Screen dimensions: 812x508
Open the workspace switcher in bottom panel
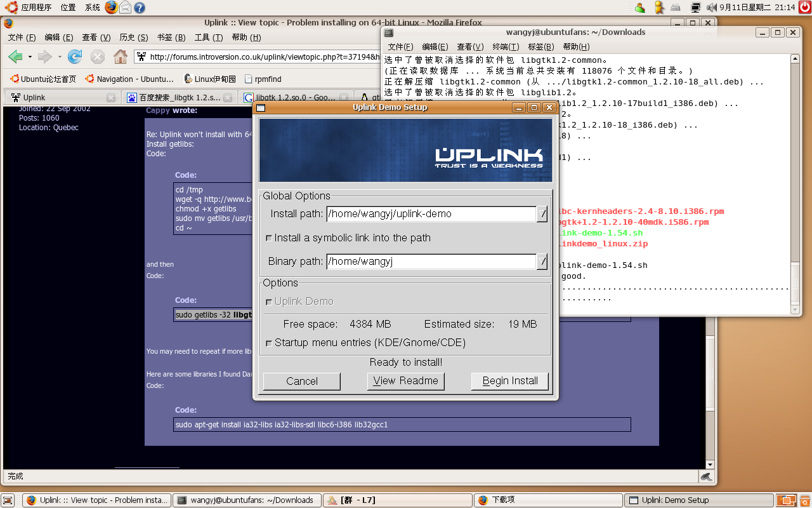coord(787,500)
